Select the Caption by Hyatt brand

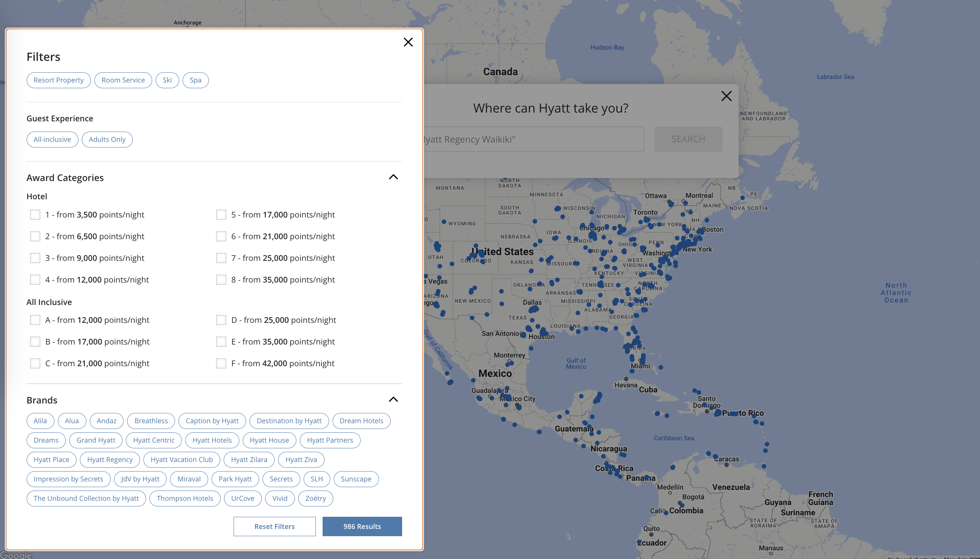click(x=212, y=421)
